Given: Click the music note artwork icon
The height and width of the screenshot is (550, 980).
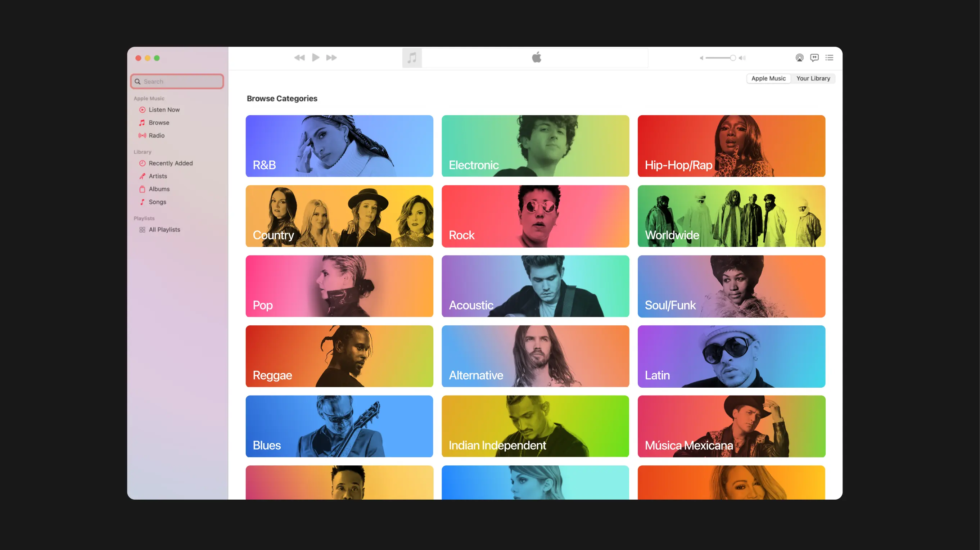Looking at the screenshot, I should click(412, 58).
